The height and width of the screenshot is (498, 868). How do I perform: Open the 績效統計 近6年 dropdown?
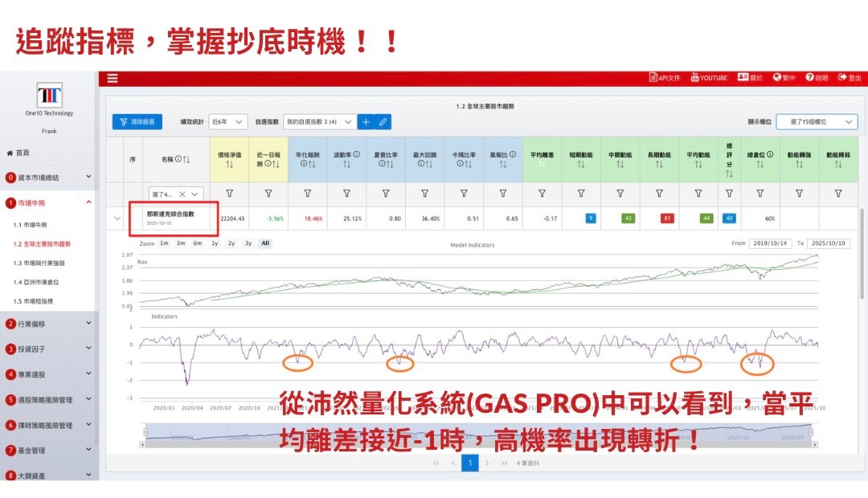(227, 122)
